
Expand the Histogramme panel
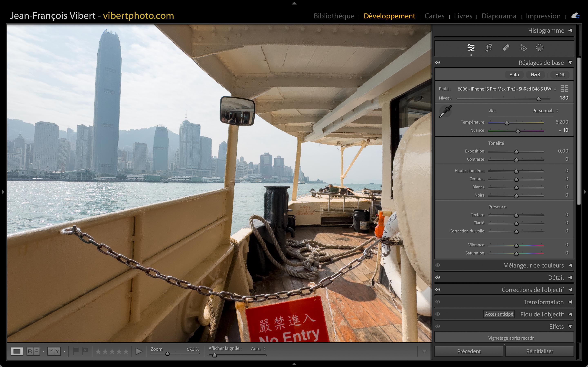click(546, 31)
